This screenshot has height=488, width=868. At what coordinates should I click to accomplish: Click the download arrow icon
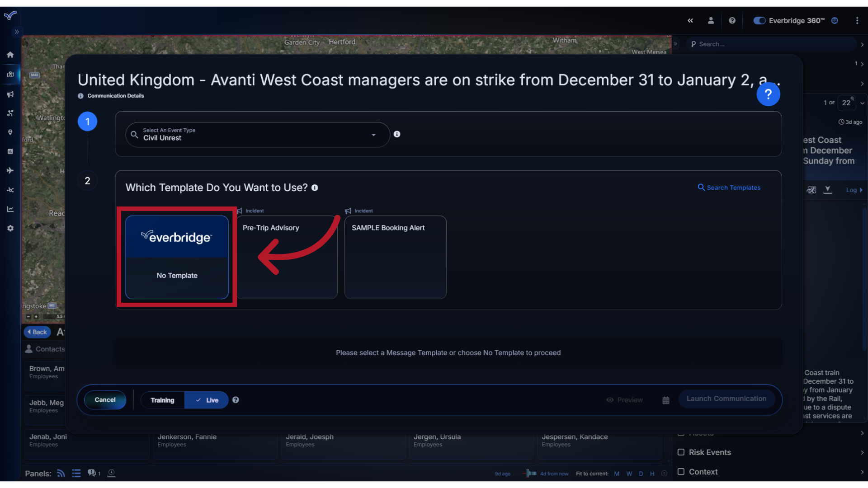point(828,189)
